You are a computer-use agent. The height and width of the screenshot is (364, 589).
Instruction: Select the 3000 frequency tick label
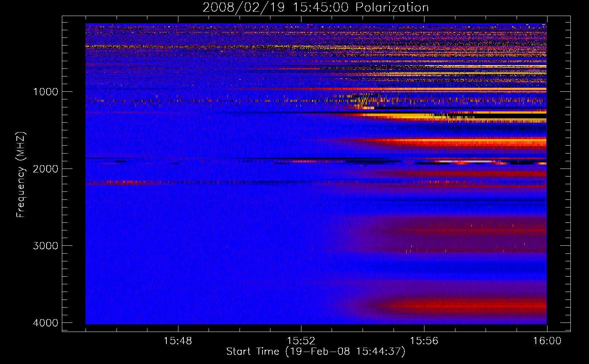[x=46, y=246]
